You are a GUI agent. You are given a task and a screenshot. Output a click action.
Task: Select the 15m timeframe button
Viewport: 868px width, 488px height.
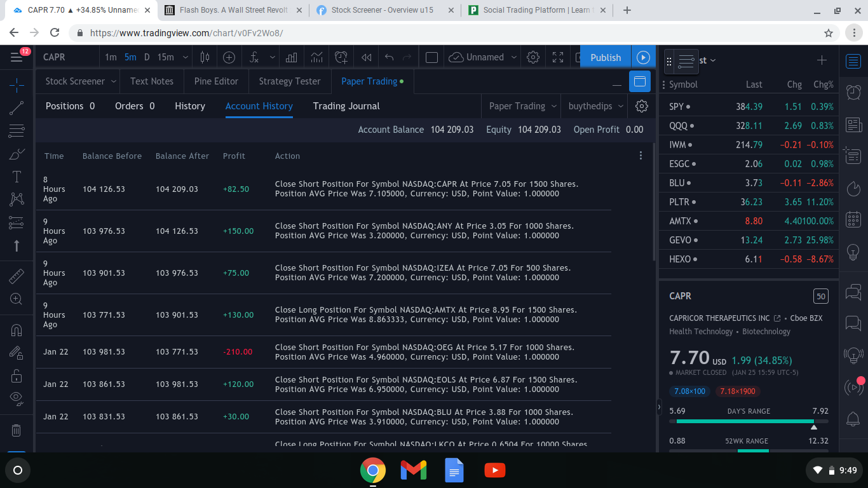click(165, 57)
